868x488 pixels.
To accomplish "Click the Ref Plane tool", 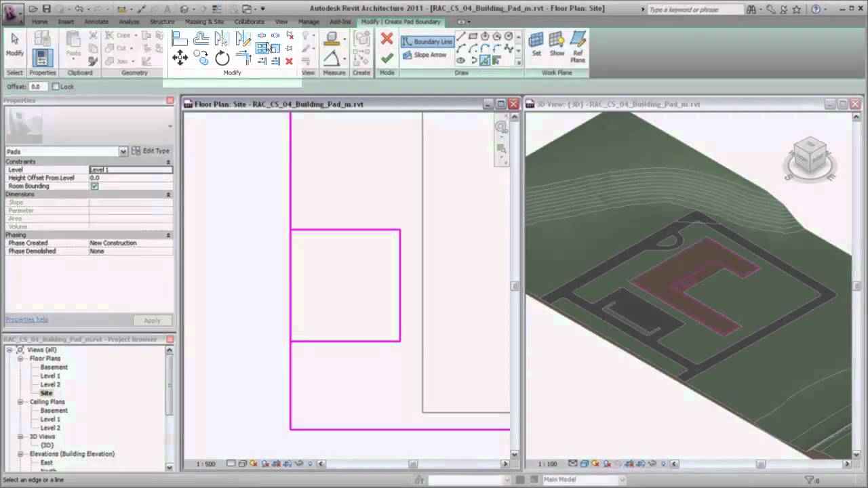I will tap(578, 47).
